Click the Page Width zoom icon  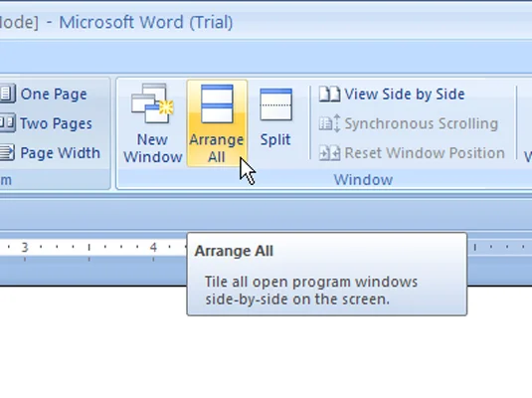[x=8, y=152]
